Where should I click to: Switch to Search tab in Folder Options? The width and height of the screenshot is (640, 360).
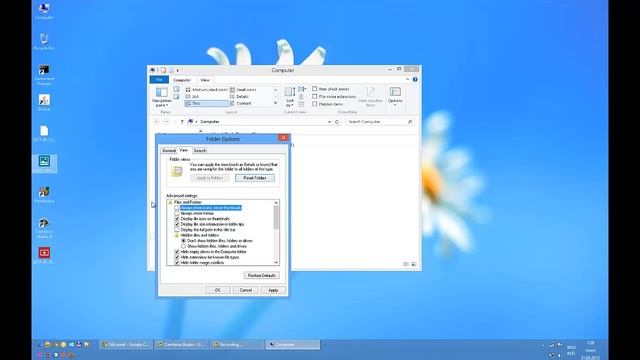pos(200,151)
